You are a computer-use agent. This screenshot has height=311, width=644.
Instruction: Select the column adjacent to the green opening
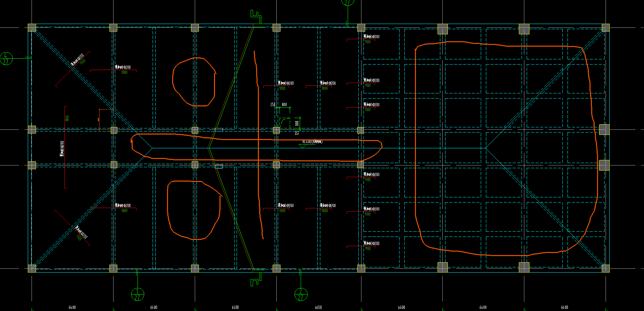coord(276,130)
